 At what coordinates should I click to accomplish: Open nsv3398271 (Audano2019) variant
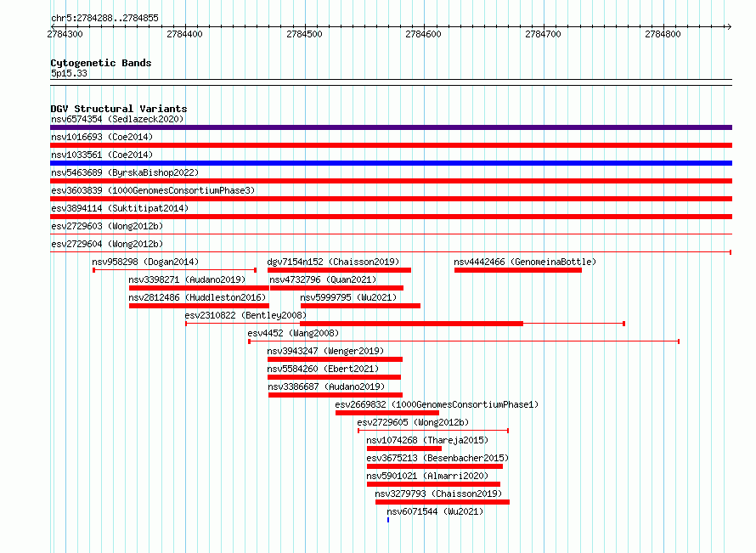pyautogui.click(x=187, y=279)
